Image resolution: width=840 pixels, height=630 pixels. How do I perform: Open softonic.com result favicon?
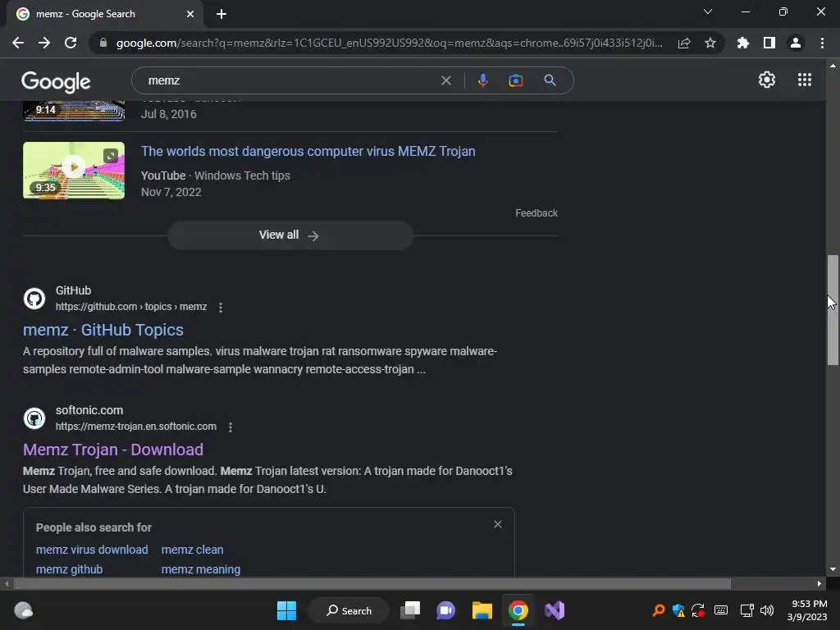34,418
